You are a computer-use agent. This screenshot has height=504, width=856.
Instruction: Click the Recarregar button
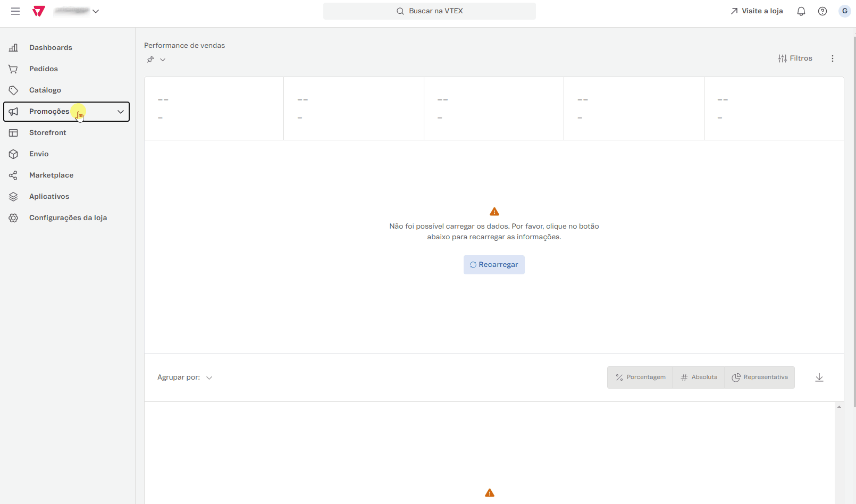[x=493, y=264]
